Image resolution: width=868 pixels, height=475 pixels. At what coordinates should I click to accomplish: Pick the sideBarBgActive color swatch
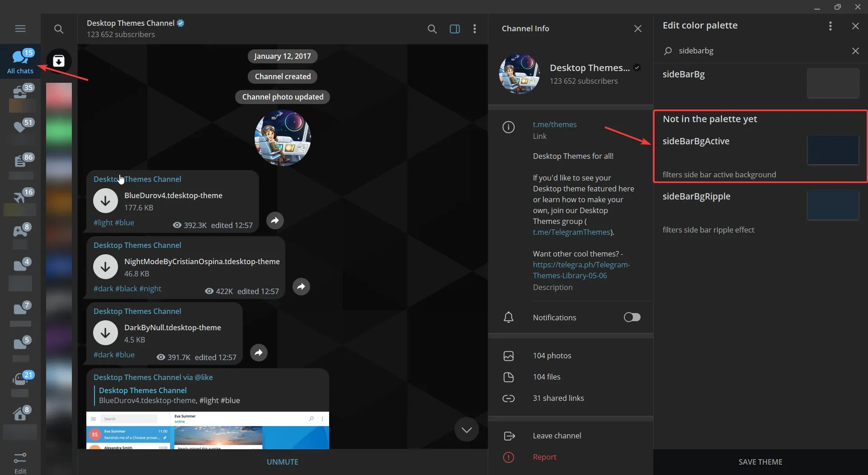[833, 150]
